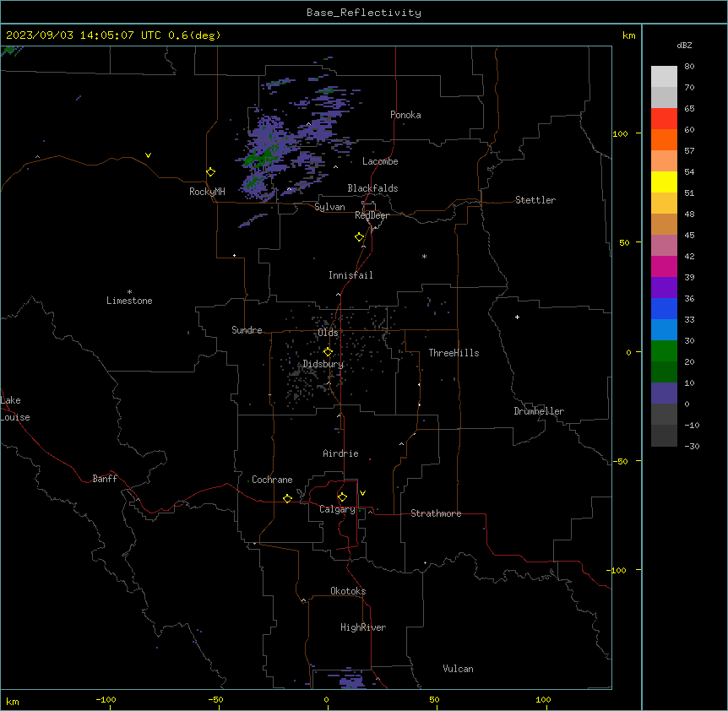Screen dimensions: 728x711
Task: Click the Banff label
Action: (x=105, y=479)
